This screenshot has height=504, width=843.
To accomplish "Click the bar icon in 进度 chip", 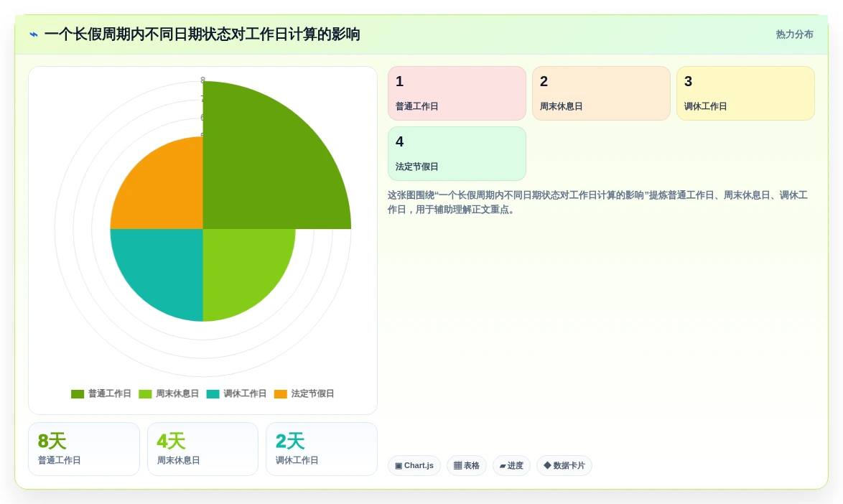I will coord(503,466).
